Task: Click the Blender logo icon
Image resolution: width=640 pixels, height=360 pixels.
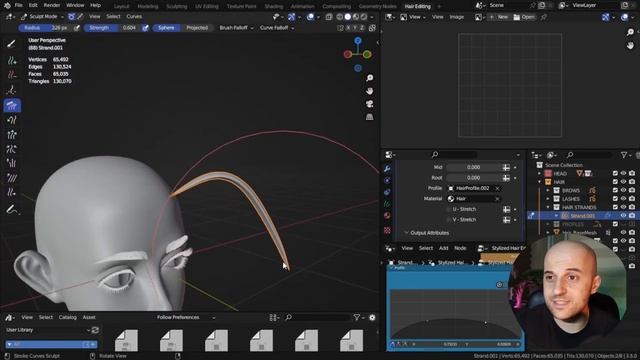Action: pyautogui.click(x=7, y=5)
